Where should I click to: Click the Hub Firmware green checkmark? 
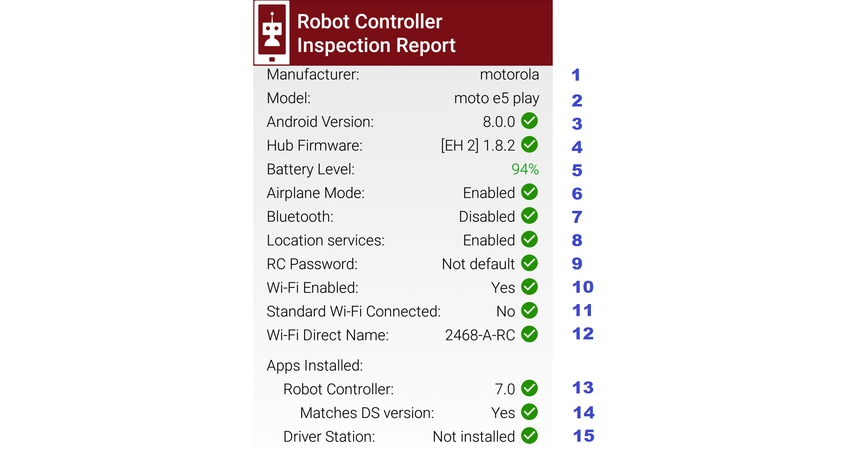tap(529, 145)
